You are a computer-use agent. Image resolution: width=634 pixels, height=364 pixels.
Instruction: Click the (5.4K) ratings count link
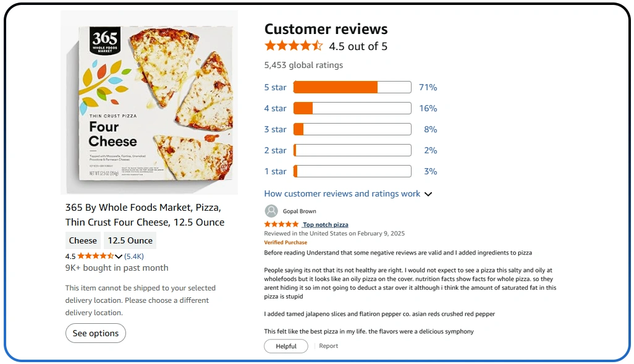click(x=133, y=255)
